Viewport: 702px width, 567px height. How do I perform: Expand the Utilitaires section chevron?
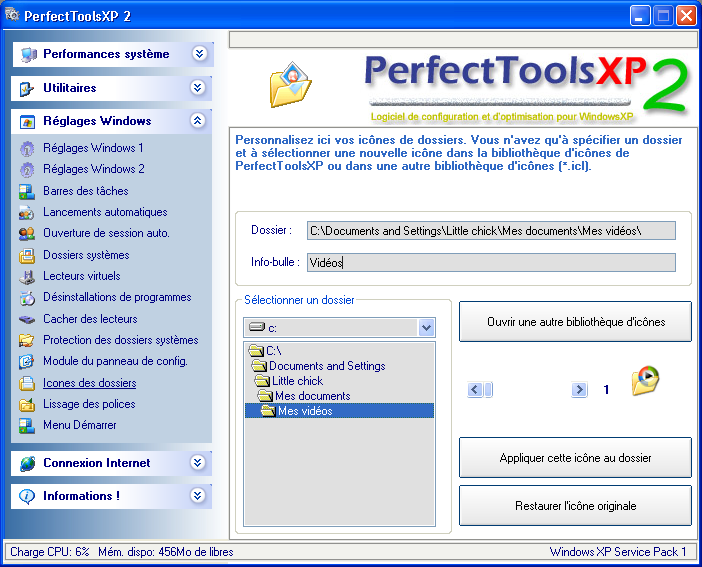point(198,87)
